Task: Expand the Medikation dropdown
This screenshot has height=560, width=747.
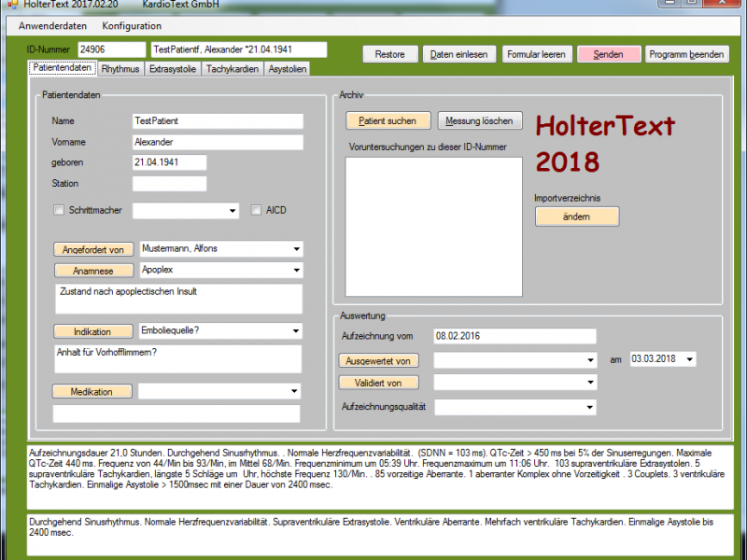Action: [x=294, y=391]
